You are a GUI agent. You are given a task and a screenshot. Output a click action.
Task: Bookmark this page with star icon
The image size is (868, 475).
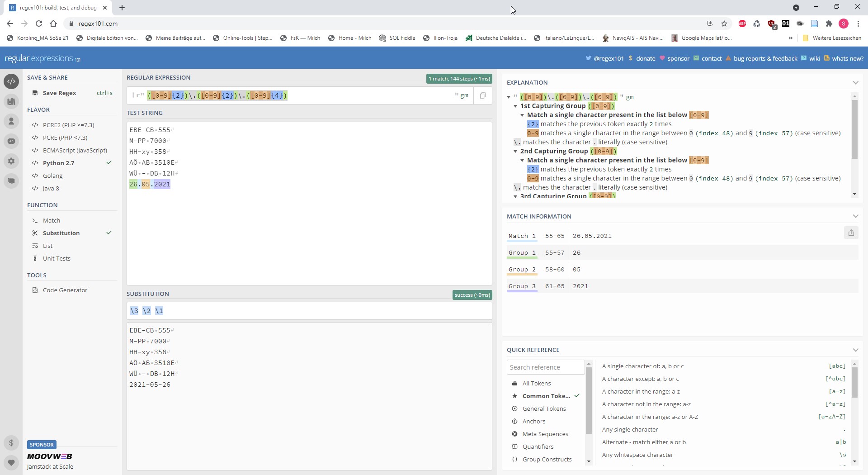point(724,24)
